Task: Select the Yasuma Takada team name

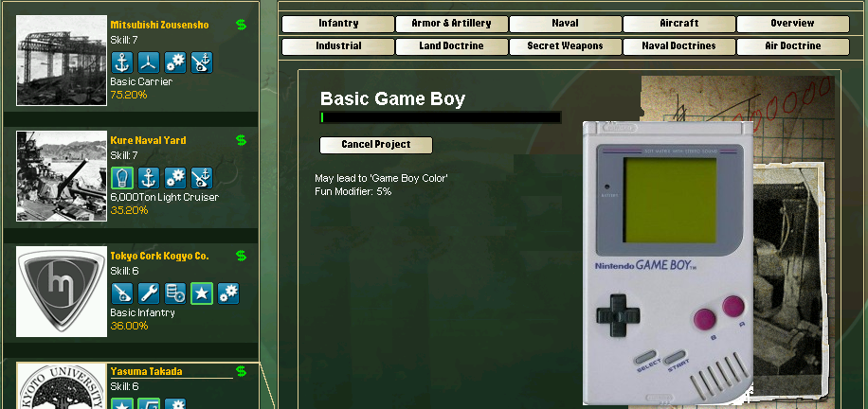Action: (146, 371)
